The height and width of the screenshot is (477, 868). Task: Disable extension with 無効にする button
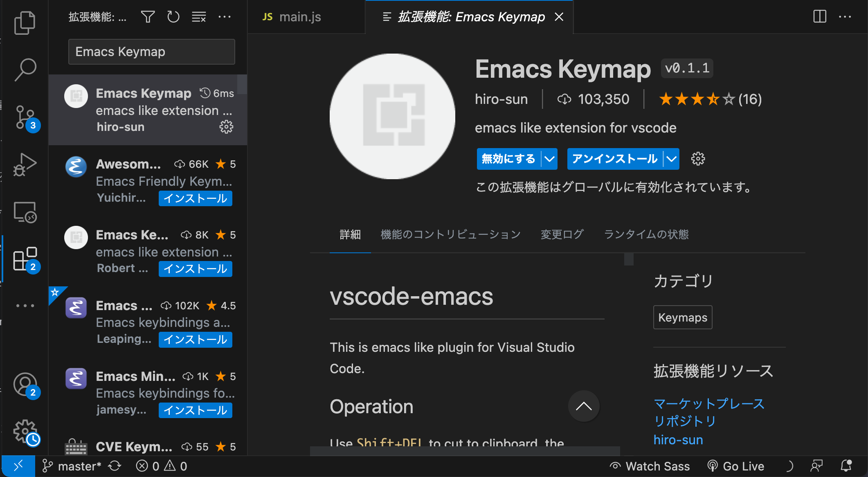[508, 159]
